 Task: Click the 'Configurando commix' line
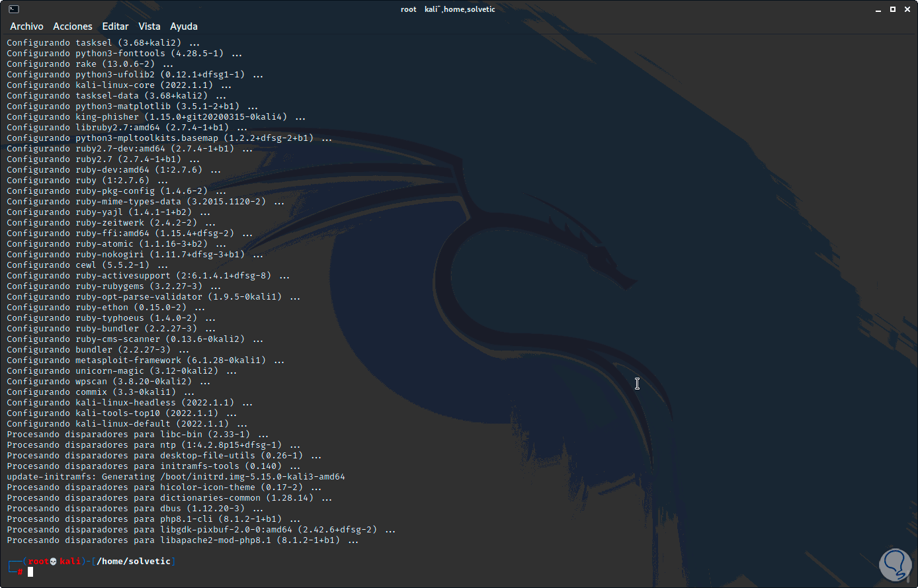point(101,392)
